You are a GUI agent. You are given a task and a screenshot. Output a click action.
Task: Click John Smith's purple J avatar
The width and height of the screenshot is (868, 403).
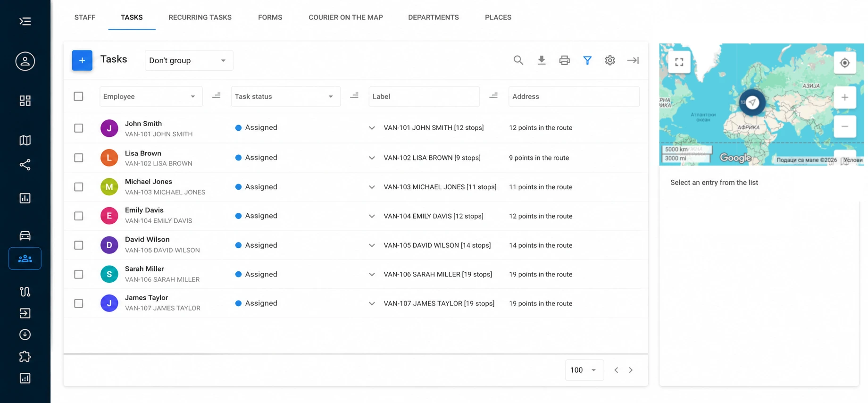tap(109, 128)
